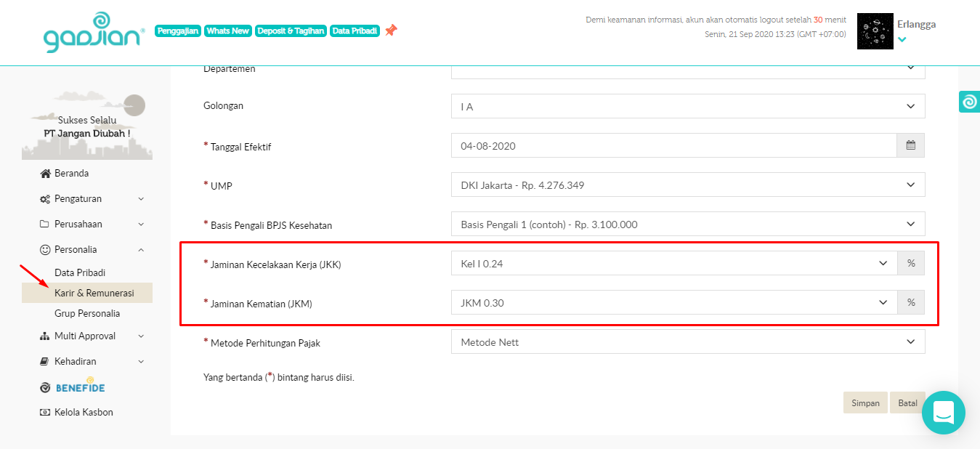Open the Erlangga profile avatar

[875, 31]
